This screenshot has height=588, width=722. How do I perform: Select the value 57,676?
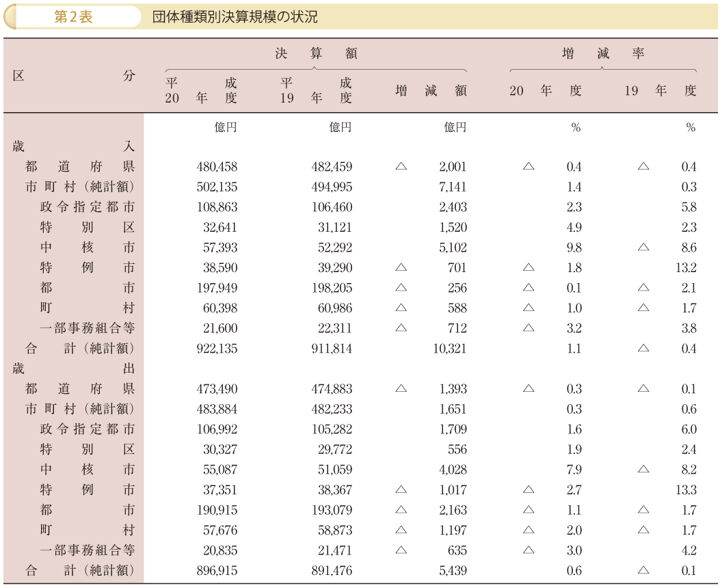tap(220, 531)
